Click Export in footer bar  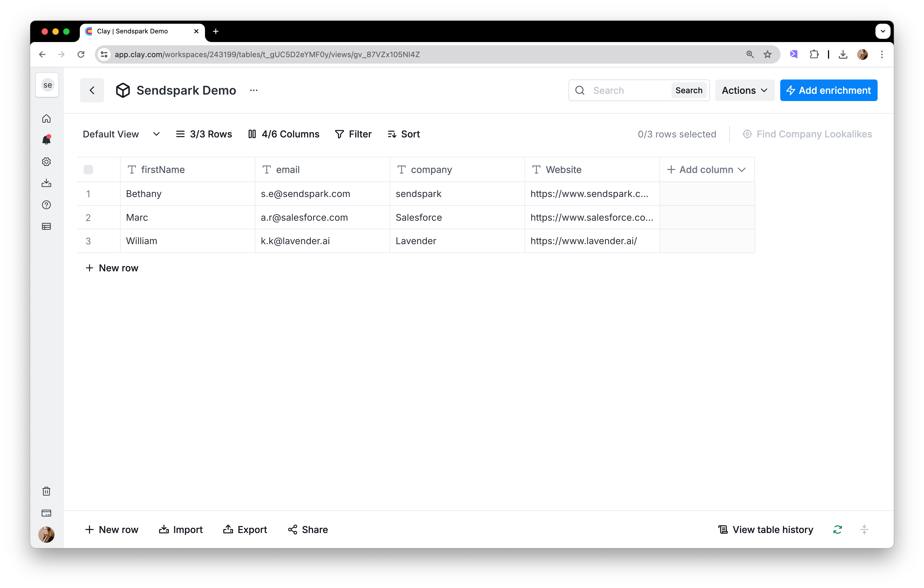[x=245, y=529]
